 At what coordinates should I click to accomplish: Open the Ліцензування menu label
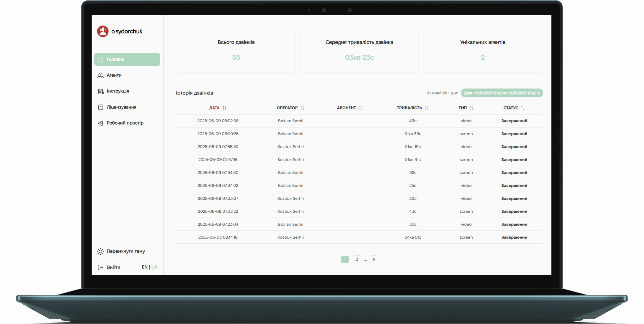[122, 107]
